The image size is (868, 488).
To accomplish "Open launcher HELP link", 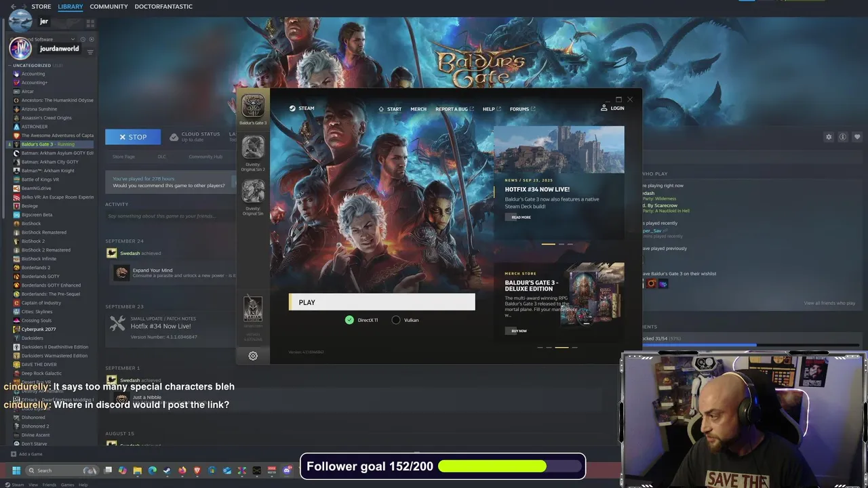I will (x=492, y=108).
